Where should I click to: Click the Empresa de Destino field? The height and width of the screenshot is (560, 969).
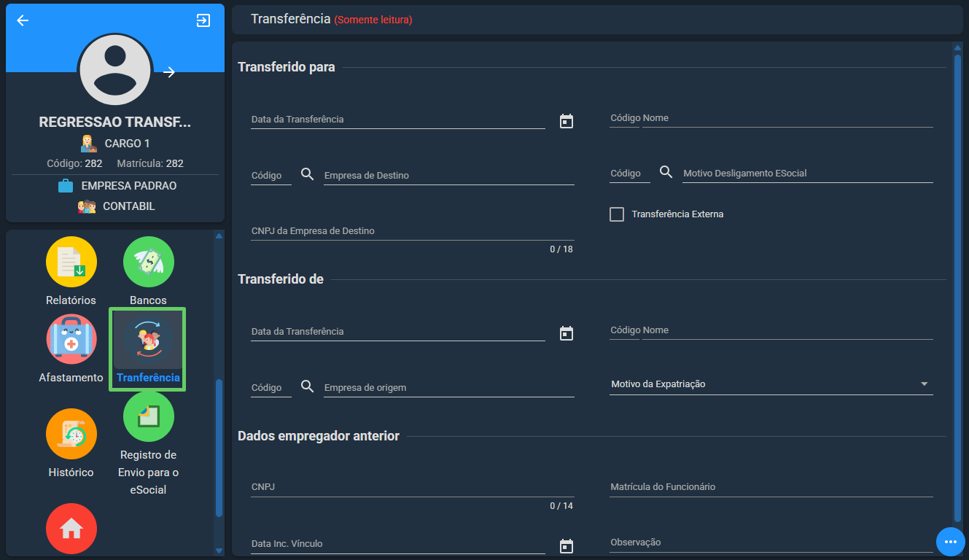(449, 175)
